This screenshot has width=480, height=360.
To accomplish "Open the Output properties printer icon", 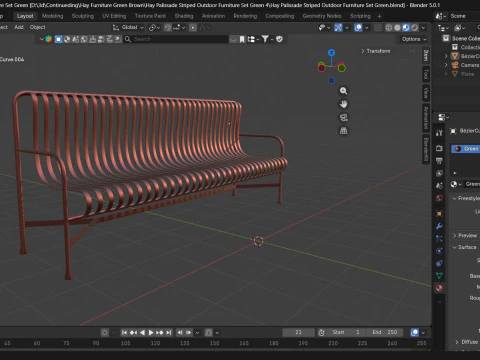I will pyautogui.click(x=439, y=161).
